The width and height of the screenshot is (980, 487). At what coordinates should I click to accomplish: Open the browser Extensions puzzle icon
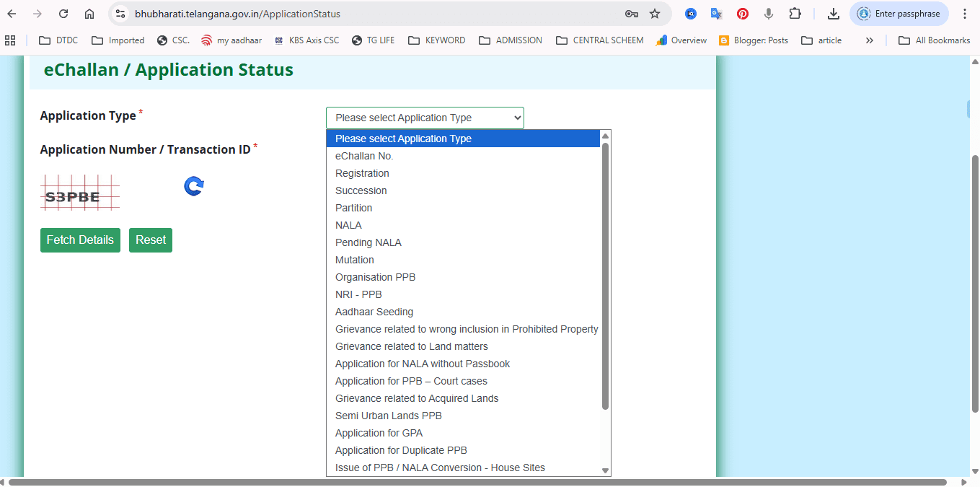click(794, 13)
